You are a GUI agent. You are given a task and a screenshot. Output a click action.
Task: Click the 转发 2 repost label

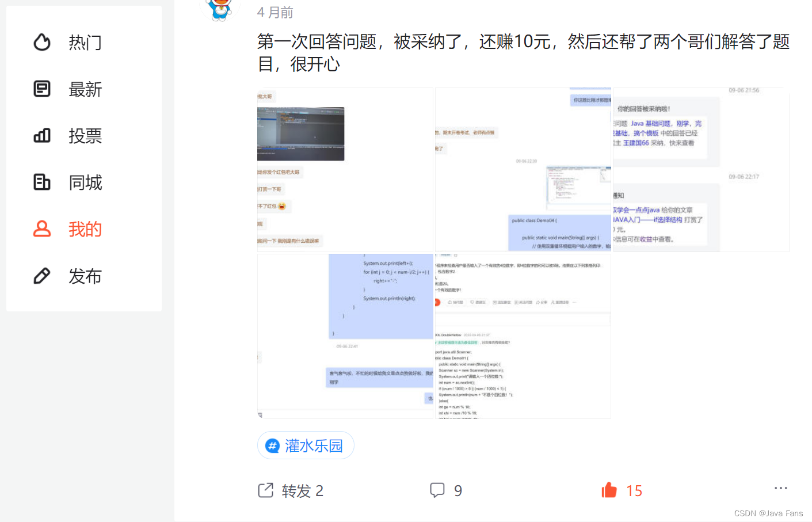[303, 491]
